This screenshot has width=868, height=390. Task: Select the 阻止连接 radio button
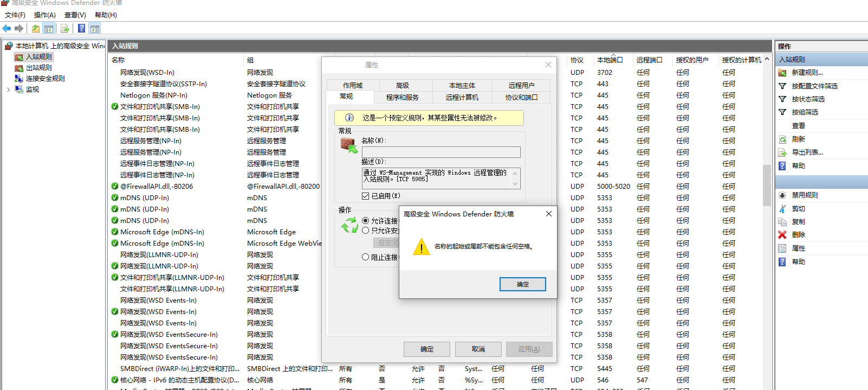click(366, 257)
